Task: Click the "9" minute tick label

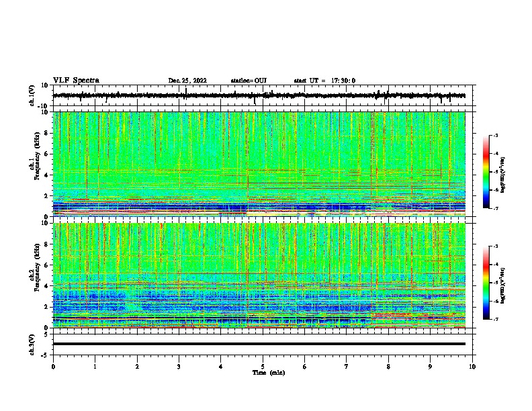Action: pyautogui.click(x=430, y=367)
